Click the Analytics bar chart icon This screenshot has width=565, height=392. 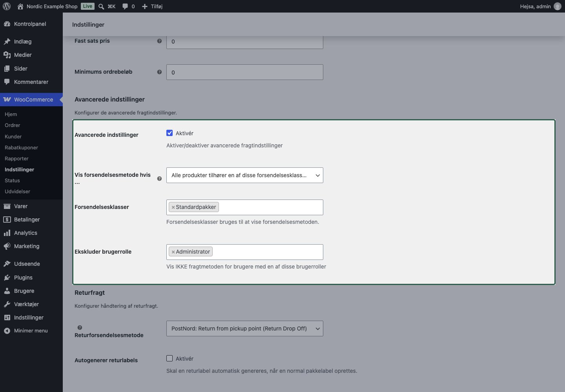(x=7, y=233)
